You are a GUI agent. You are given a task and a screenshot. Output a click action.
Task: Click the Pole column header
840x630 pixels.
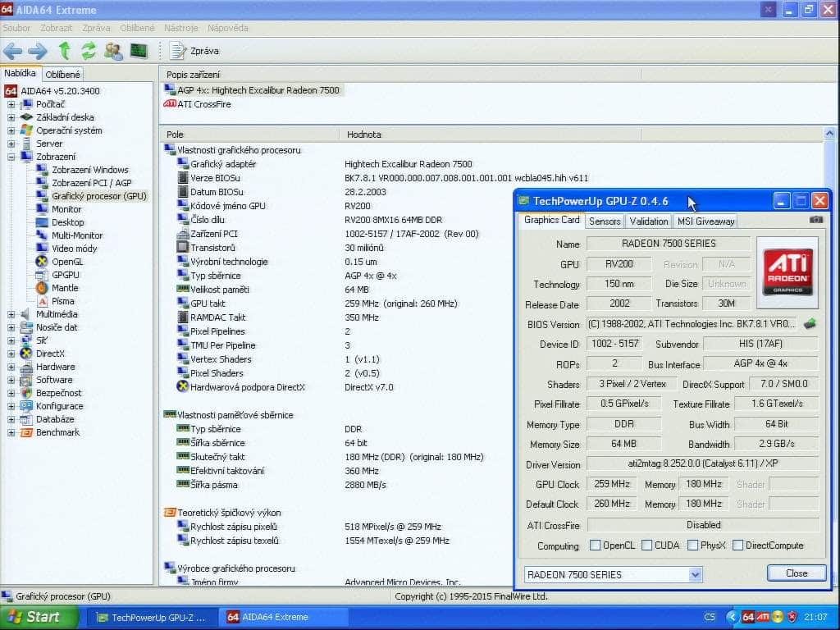click(249, 135)
